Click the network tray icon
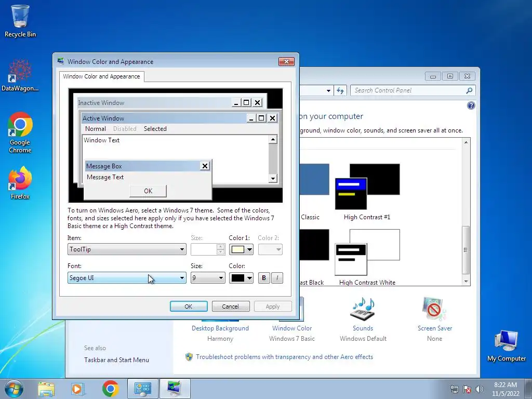 (x=454, y=389)
